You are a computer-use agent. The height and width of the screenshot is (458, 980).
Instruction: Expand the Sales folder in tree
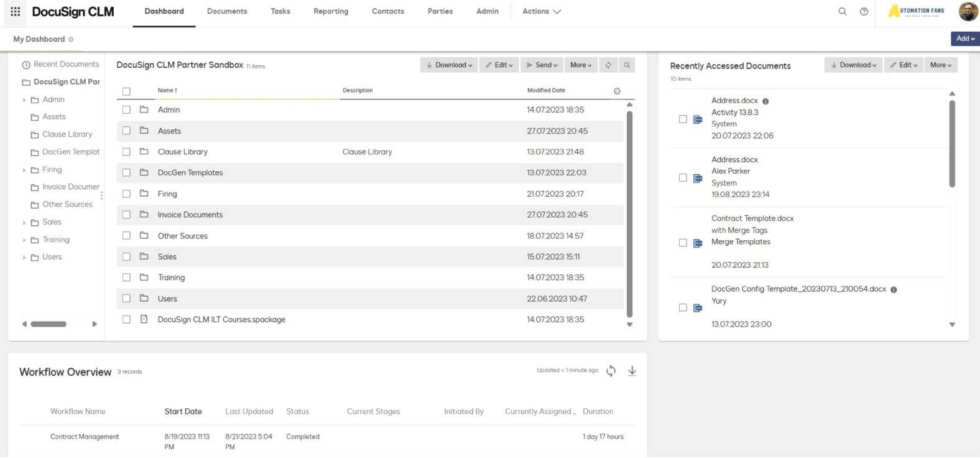24,222
